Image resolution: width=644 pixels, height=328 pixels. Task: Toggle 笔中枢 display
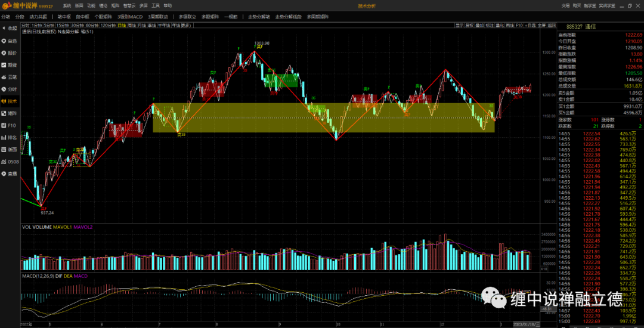pyautogui.click(x=64, y=17)
